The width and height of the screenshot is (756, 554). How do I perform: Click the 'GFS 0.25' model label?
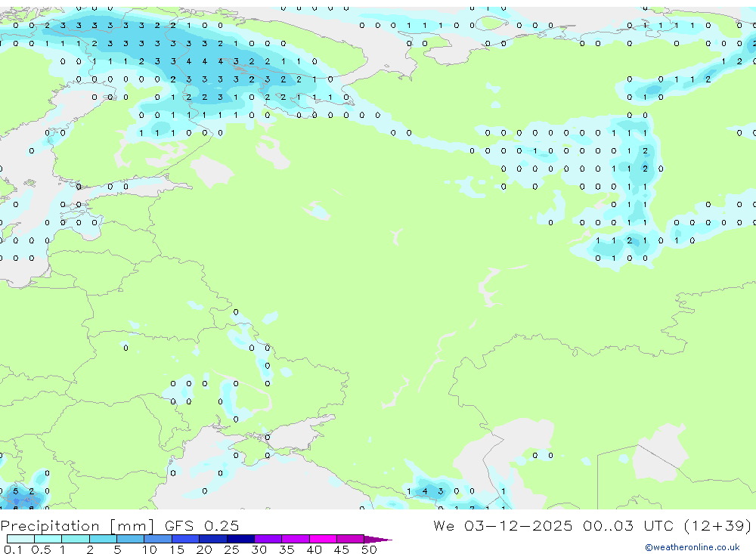point(202,525)
